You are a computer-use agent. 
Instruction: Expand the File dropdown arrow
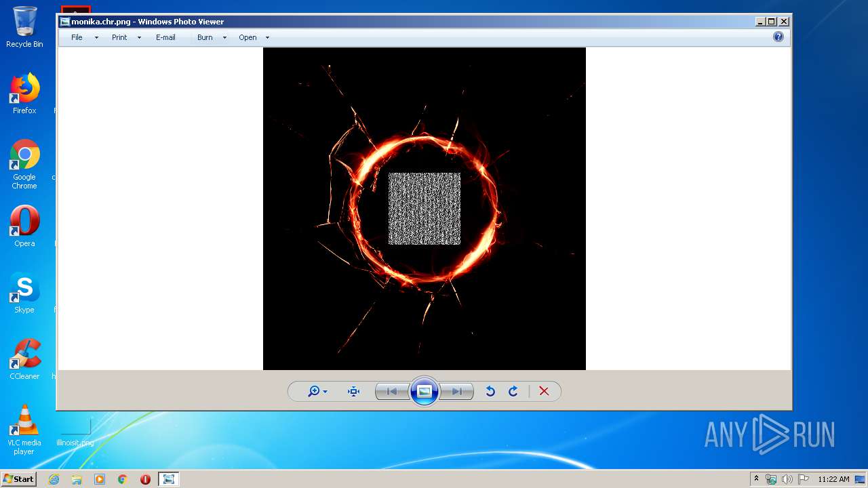pos(96,38)
